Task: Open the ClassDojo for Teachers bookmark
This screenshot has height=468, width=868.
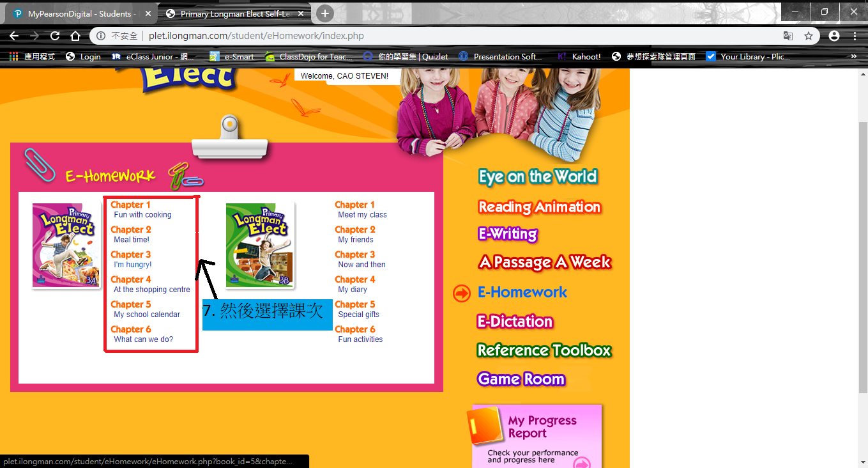Action: click(308, 56)
